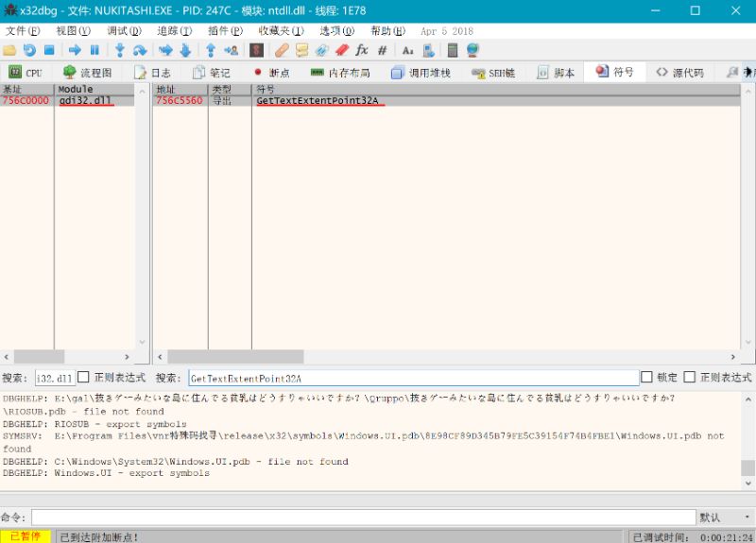
Task: Open the calculator toolbar icon
Action: pos(453,50)
